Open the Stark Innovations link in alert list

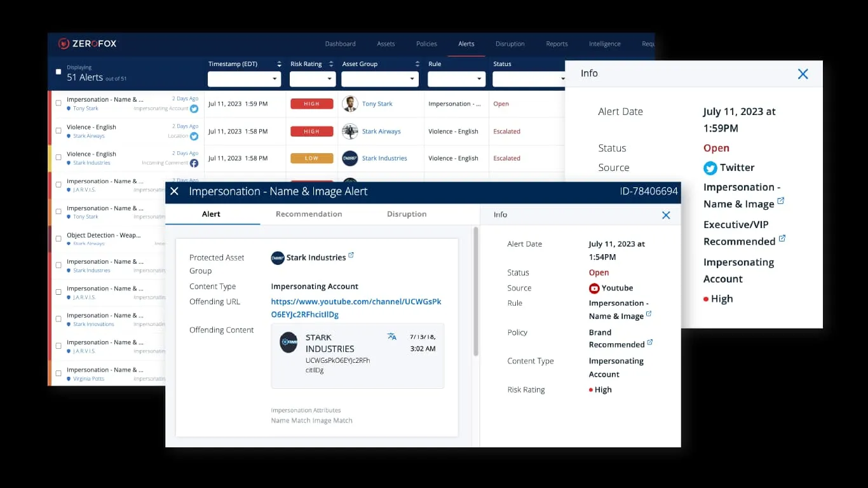point(93,325)
